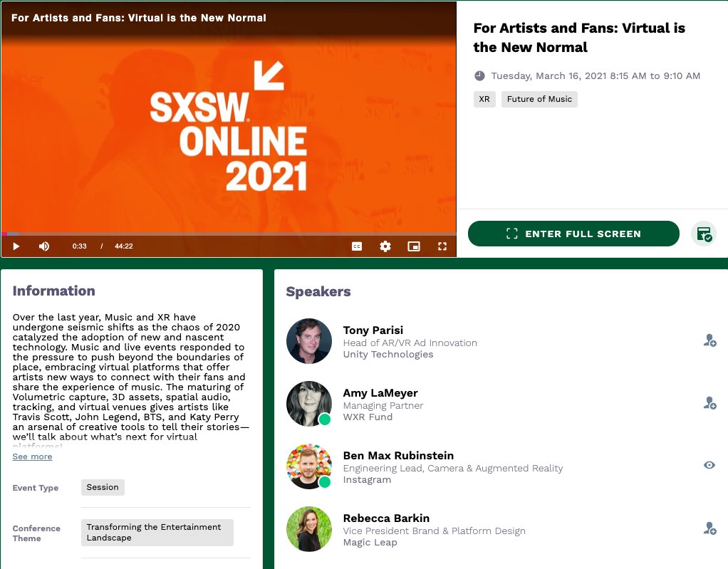
Task: View Ben Max Rubinstein profile eye icon
Action: tap(709, 465)
